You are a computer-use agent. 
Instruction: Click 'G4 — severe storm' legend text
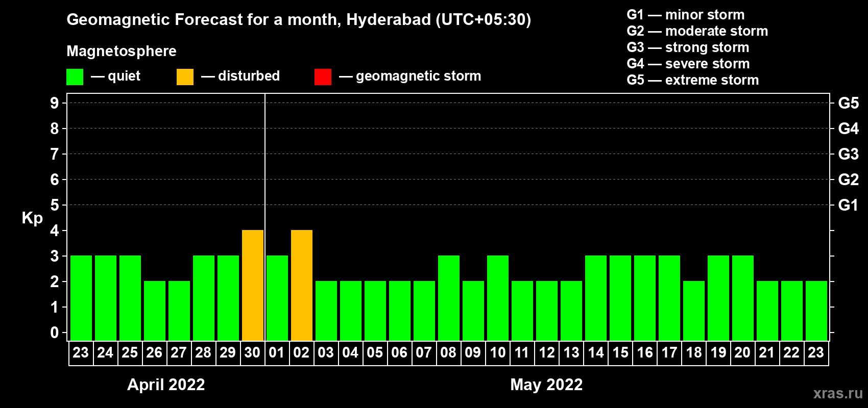pos(688,64)
